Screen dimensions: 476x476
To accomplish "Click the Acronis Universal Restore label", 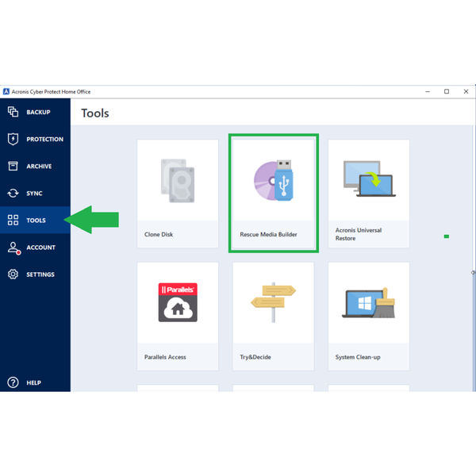I will (x=359, y=234).
